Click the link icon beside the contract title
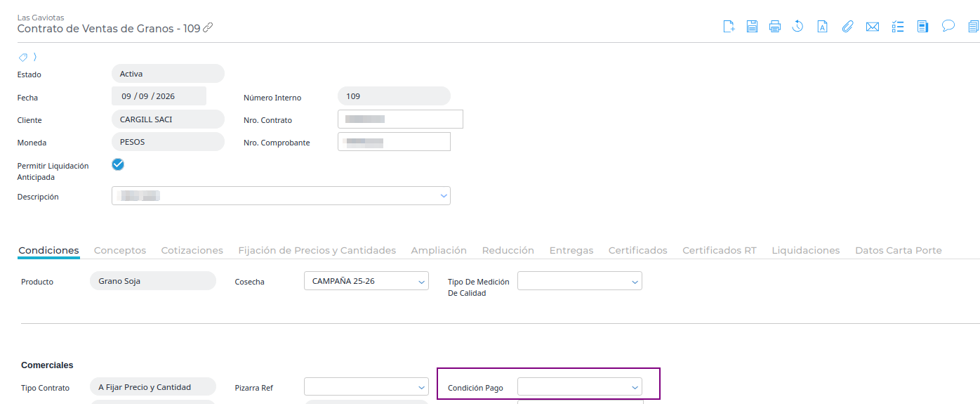Viewport: 980px width, 404px height. (x=208, y=28)
